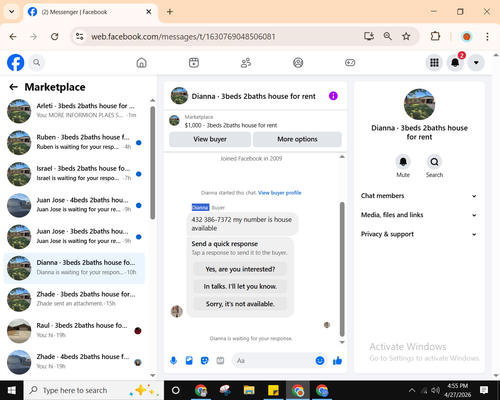The image size is (500, 400).
Task: Show hidden system tray icons
Action: pyautogui.click(x=412, y=390)
